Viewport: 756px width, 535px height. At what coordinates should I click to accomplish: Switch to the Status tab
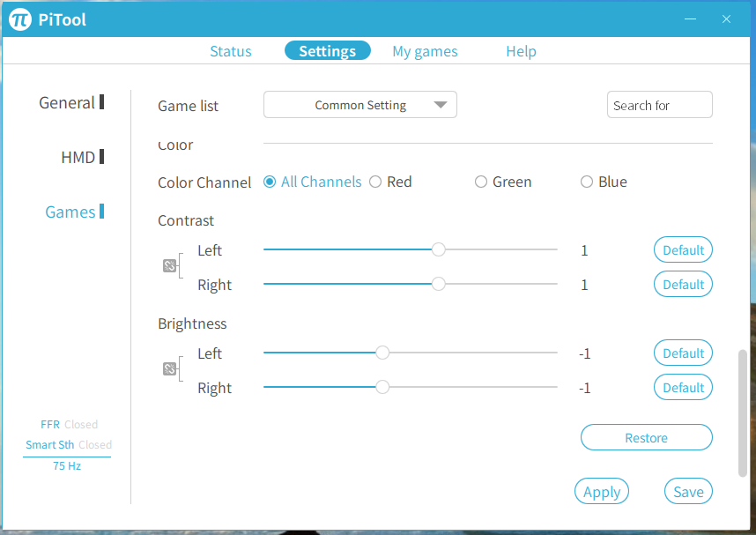(x=231, y=51)
